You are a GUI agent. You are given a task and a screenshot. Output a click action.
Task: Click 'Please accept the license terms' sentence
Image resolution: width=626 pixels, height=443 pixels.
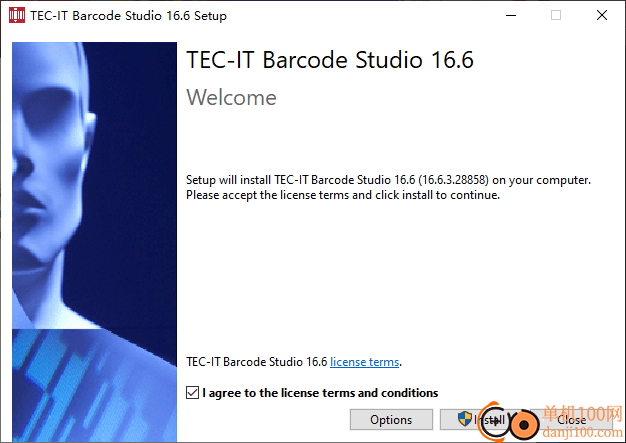point(343,195)
